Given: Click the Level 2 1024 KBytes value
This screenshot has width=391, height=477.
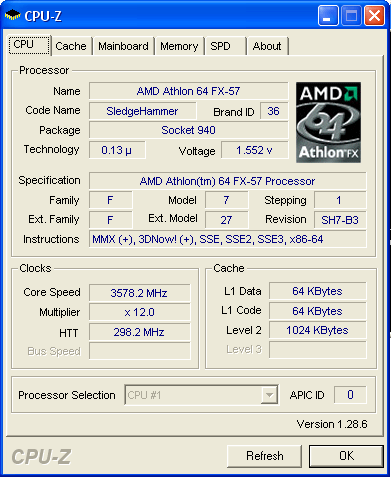Looking at the screenshot, I should pyautogui.click(x=318, y=330).
